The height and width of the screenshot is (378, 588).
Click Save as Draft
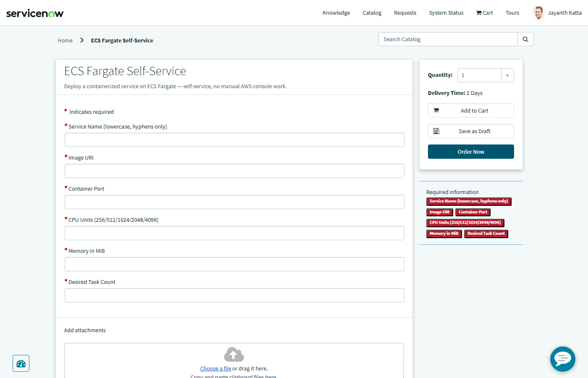click(471, 131)
